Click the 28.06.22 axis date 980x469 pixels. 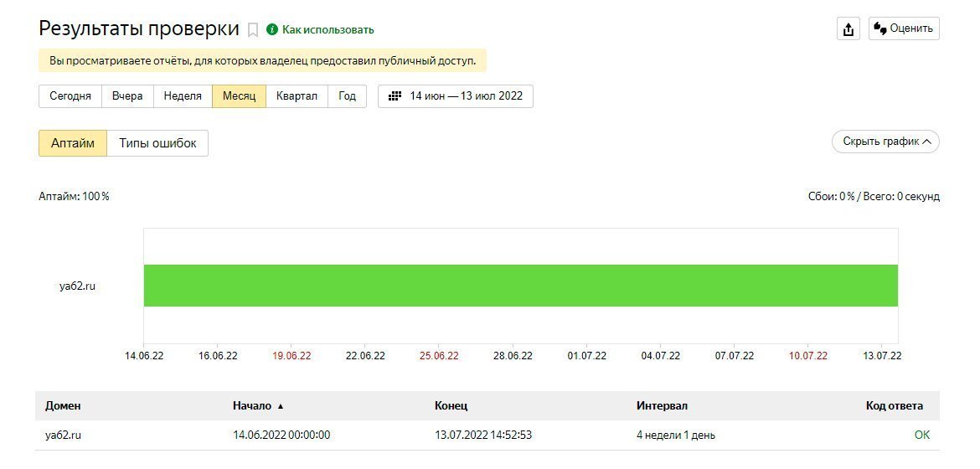click(x=513, y=356)
